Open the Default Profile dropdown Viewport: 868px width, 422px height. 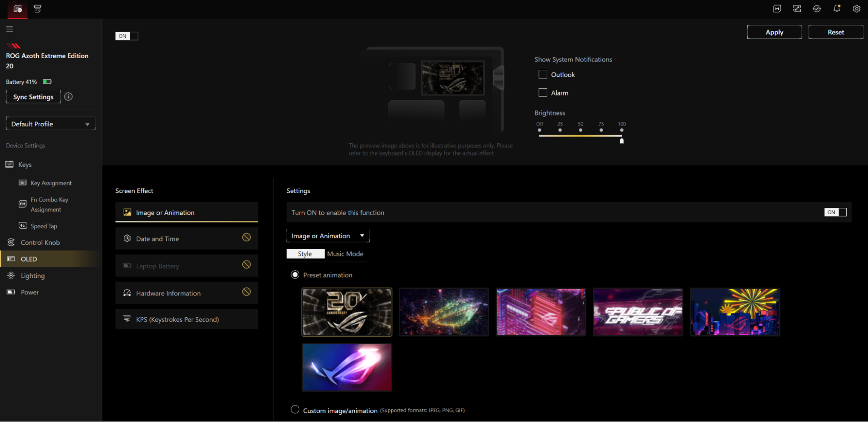[50, 124]
